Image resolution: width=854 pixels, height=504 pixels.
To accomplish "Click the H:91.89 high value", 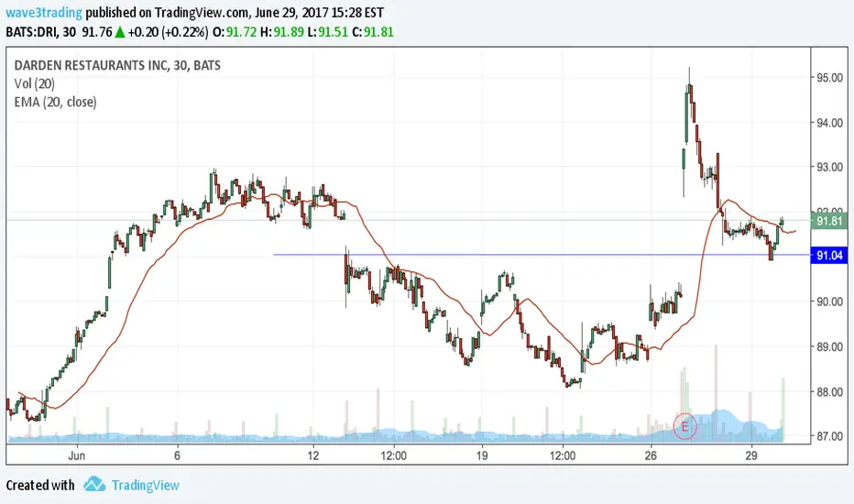I will (281, 32).
